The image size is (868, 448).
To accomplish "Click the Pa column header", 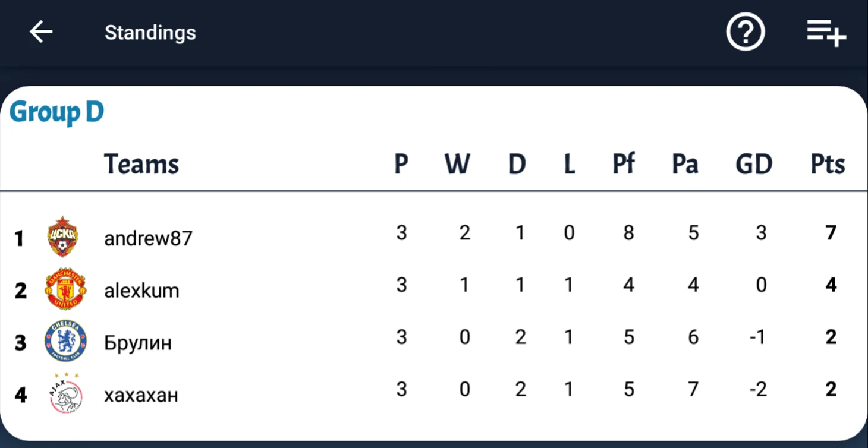I will pos(685,163).
